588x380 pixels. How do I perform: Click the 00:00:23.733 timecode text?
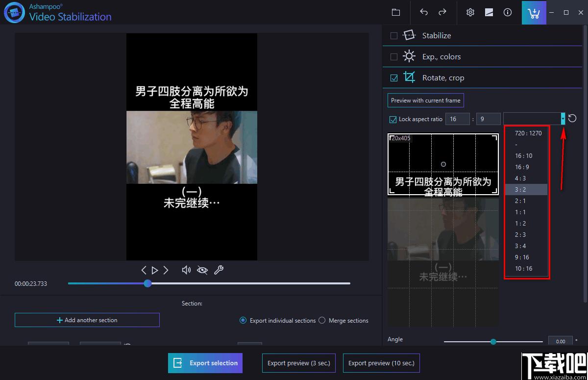point(31,284)
